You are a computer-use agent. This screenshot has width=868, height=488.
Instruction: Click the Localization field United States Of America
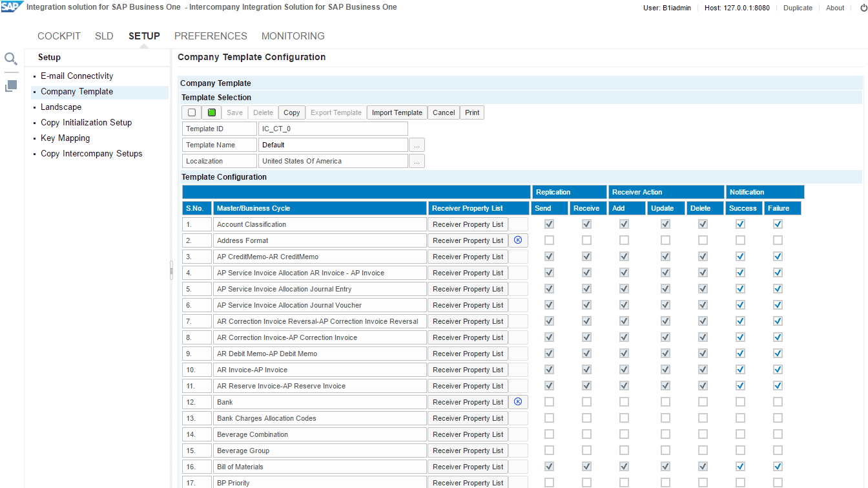(x=333, y=161)
